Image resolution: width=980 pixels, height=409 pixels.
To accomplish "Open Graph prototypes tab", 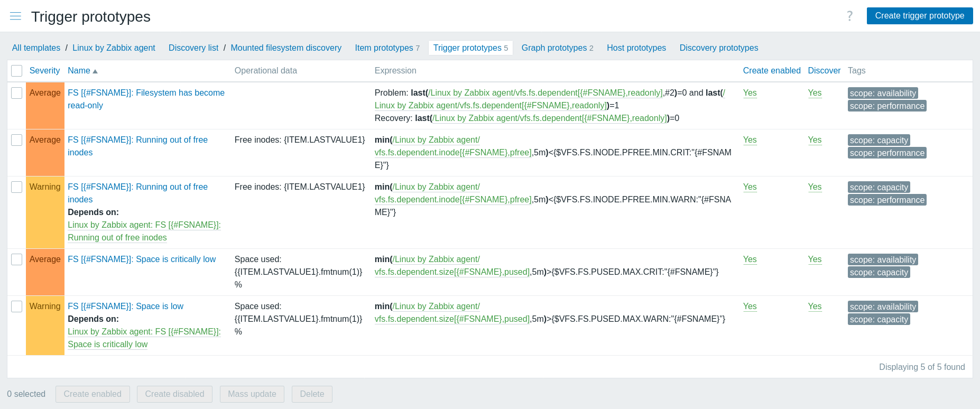I will 554,48.
